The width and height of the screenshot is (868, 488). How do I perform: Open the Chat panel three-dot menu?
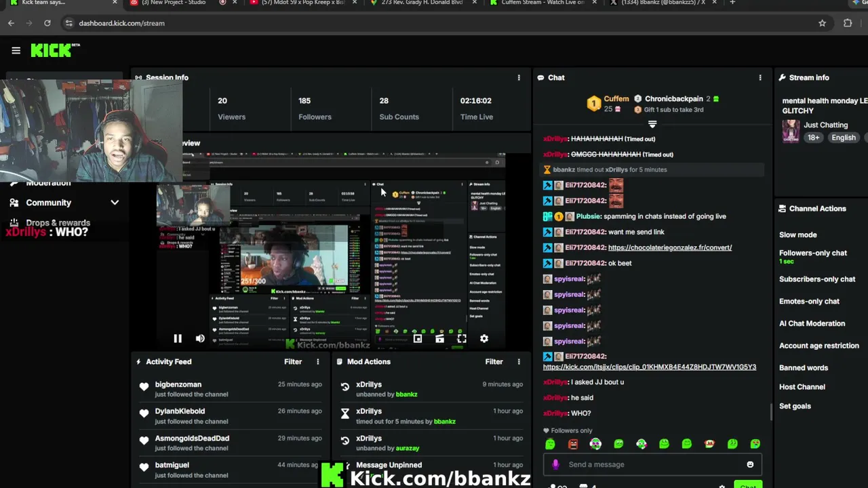760,77
